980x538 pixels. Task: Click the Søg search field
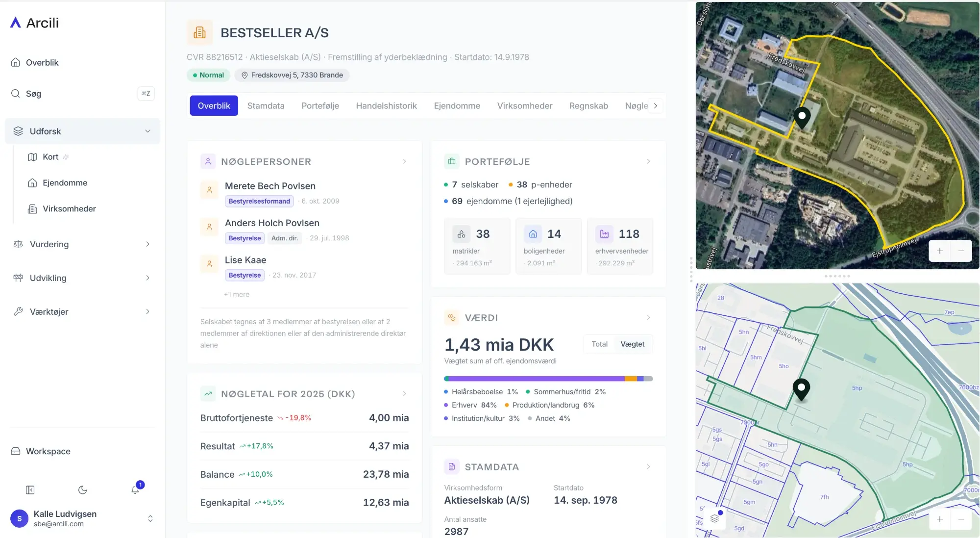(x=82, y=93)
